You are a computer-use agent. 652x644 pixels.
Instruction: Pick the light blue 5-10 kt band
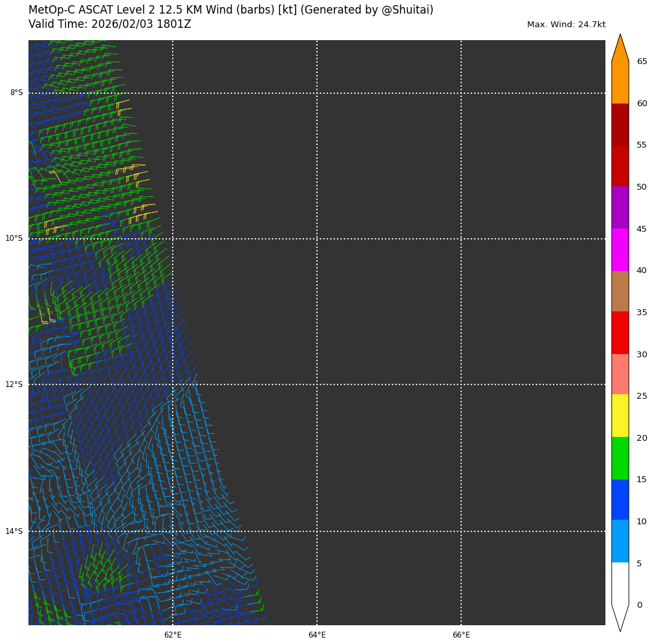(x=620, y=541)
